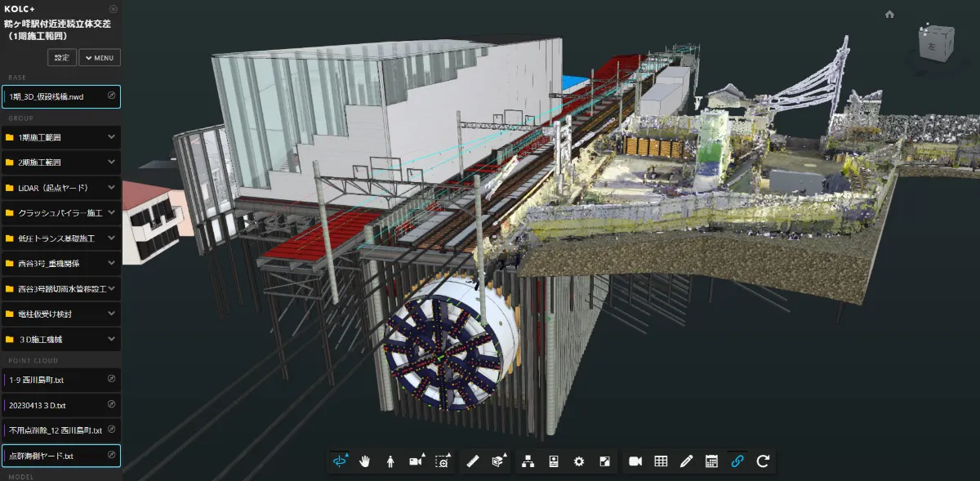This screenshot has height=481, width=980.
Task: Expand the 2期施工範囲 group chevron
Action: point(112,163)
